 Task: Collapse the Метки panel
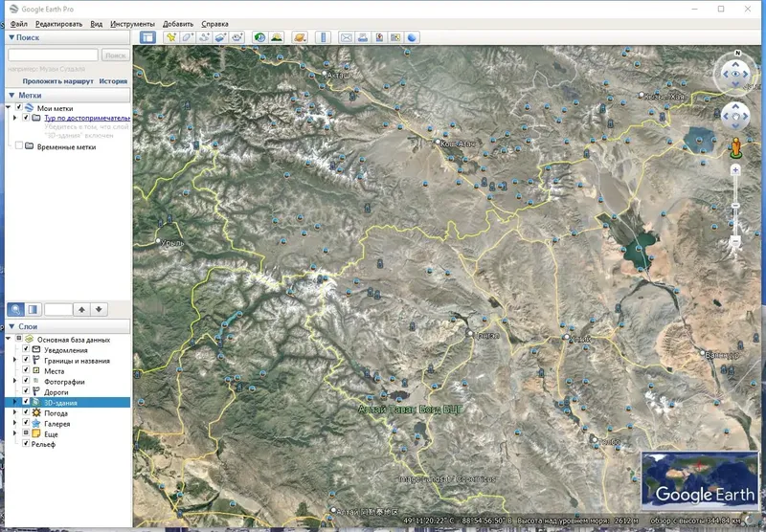tap(11, 95)
